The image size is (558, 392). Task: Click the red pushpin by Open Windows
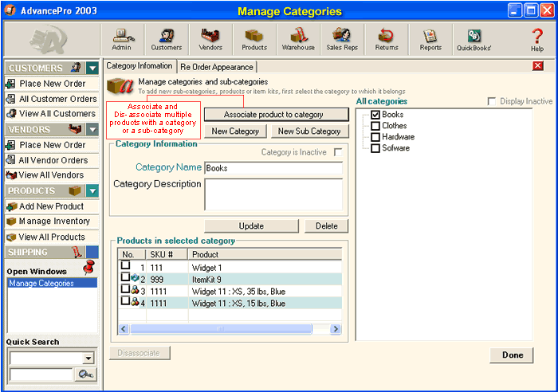click(89, 267)
